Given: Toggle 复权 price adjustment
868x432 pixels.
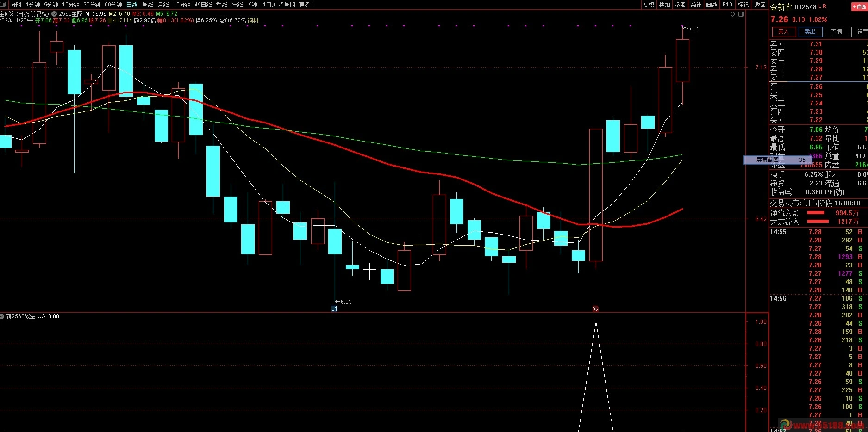Looking at the screenshot, I should click(649, 5).
